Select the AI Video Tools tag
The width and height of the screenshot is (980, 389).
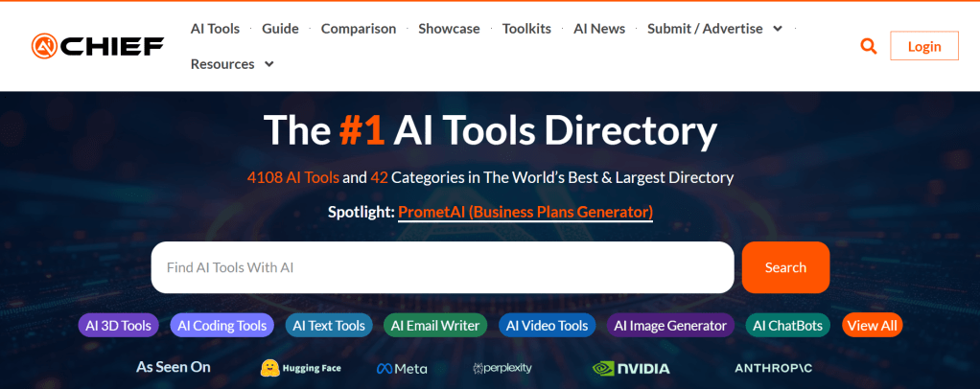(x=547, y=326)
